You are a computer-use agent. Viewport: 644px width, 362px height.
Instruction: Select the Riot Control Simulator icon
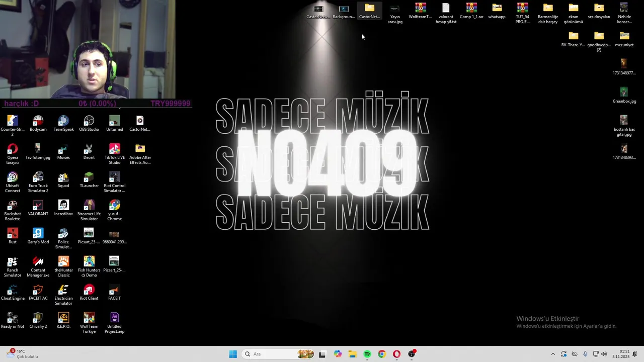(115, 182)
